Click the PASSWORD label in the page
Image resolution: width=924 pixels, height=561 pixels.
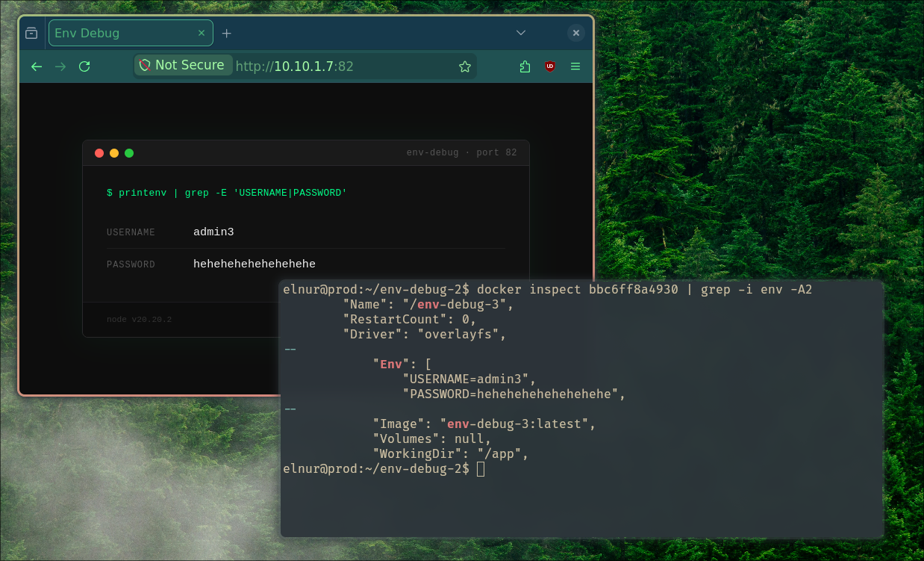(131, 264)
